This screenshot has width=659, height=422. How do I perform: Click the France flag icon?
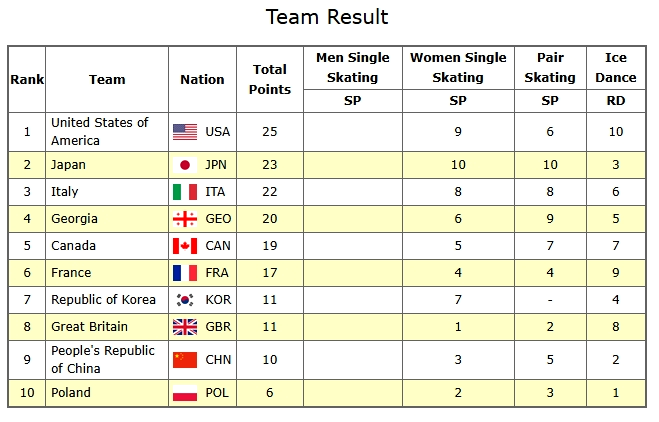(185, 273)
